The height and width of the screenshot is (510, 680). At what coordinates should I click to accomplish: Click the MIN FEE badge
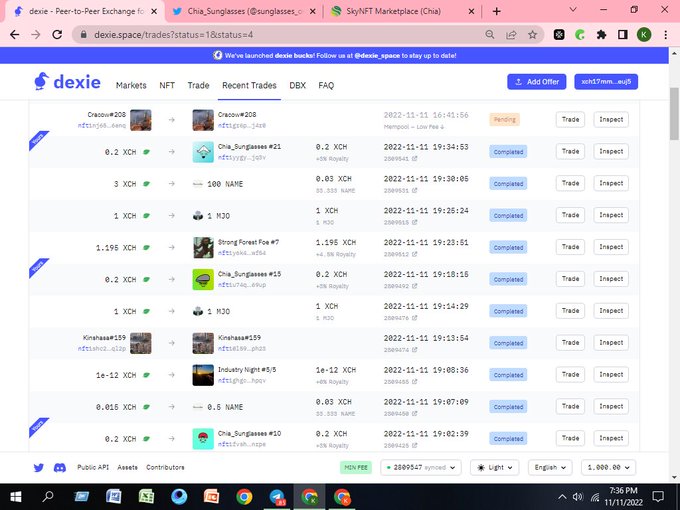coord(356,468)
